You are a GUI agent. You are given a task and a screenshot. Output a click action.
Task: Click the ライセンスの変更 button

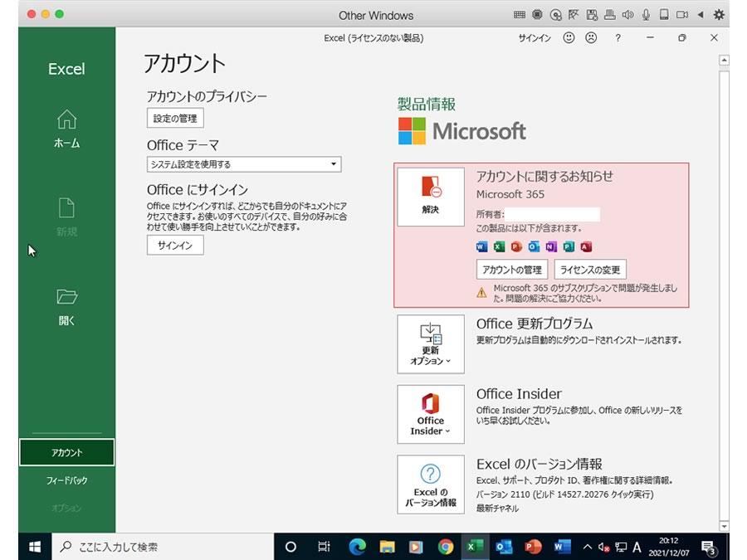coord(590,270)
